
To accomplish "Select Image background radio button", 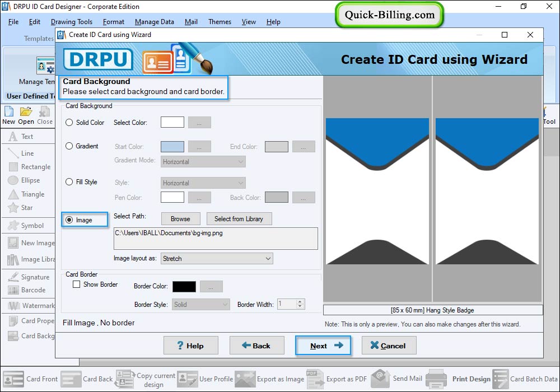I will 69,220.
